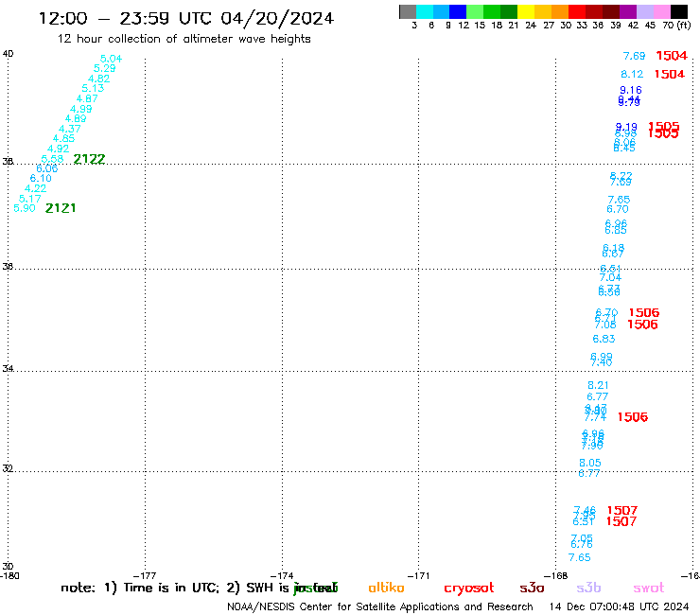Click the cyan swatch in the color legend
The width and height of the screenshot is (700, 615).
point(425,11)
